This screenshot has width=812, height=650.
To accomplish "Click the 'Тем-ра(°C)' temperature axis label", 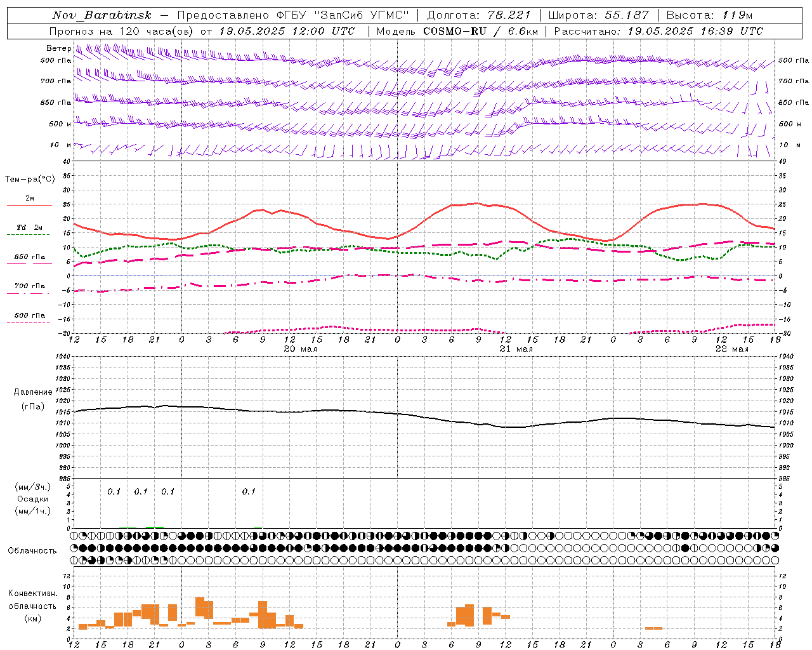I will point(30,179).
